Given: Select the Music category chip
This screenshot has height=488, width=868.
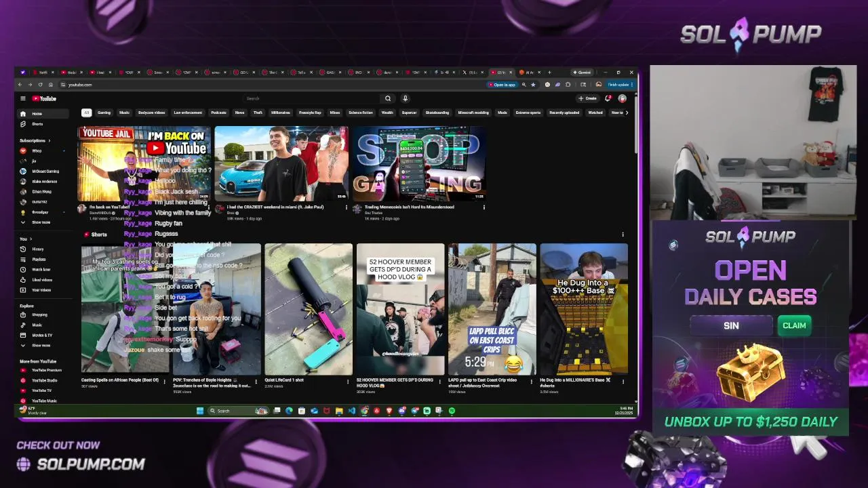Looking at the screenshot, I should tap(125, 113).
